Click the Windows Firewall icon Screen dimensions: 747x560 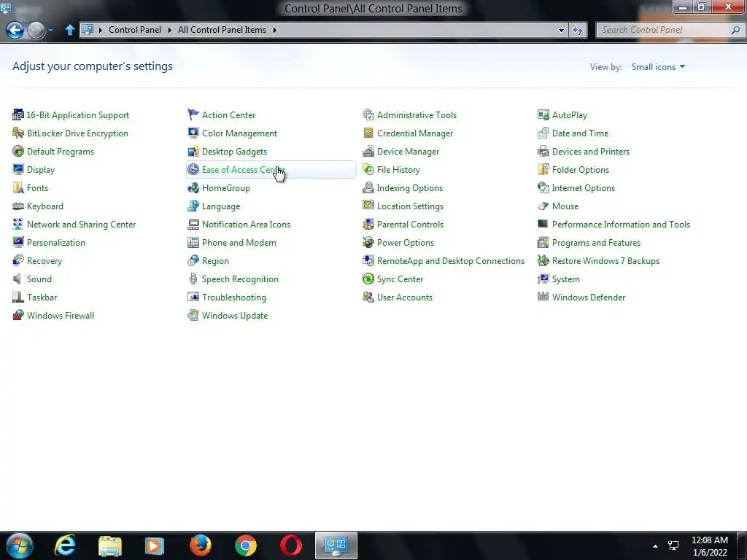pyautogui.click(x=18, y=315)
